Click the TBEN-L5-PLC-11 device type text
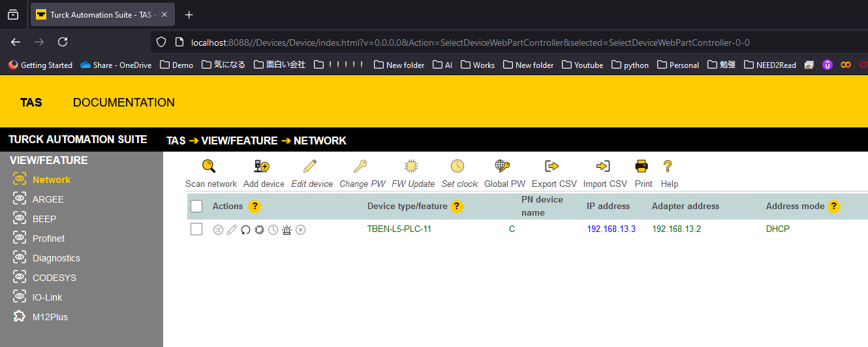 coord(399,229)
